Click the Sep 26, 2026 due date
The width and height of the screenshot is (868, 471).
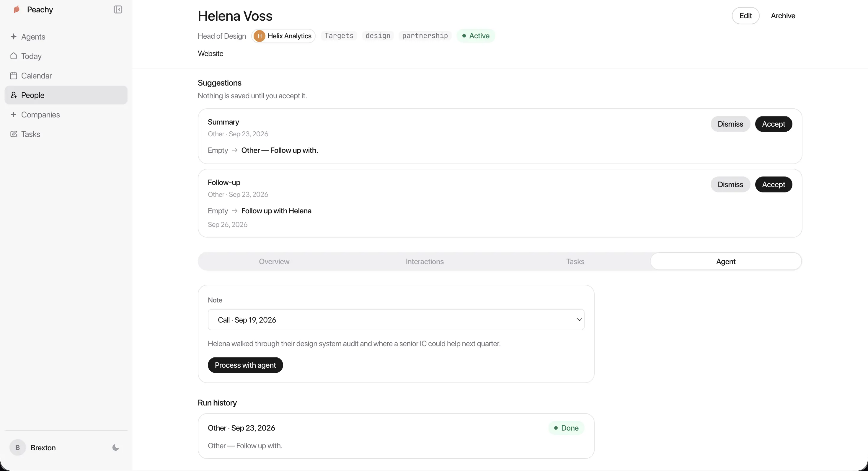(227, 225)
